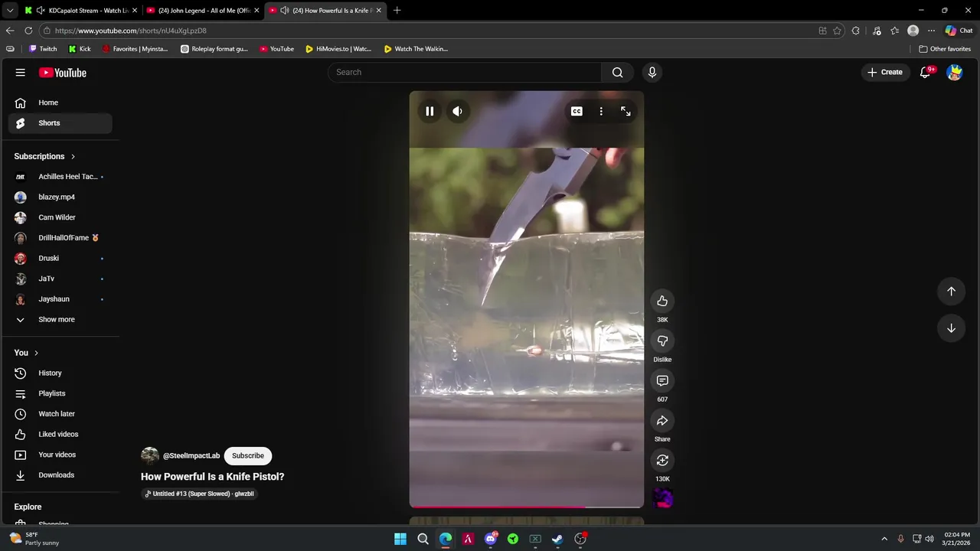Open Discord from the taskbar
The width and height of the screenshot is (980, 551).
coord(491,539)
